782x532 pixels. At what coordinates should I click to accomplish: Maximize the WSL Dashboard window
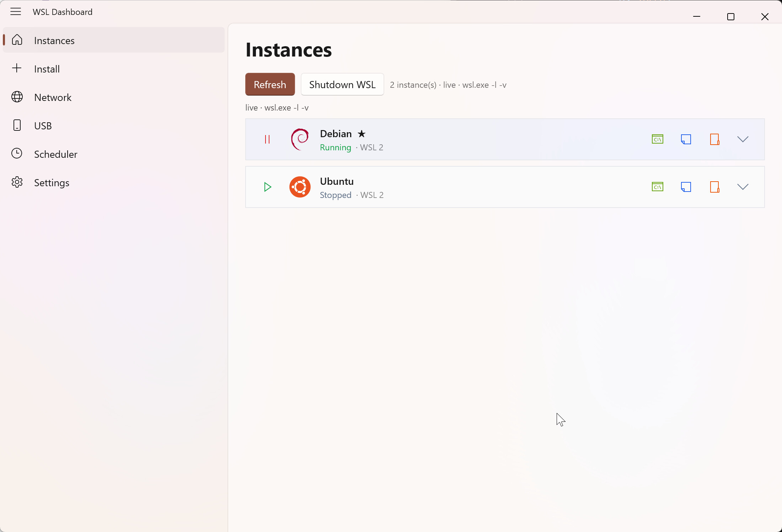click(731, 16)
